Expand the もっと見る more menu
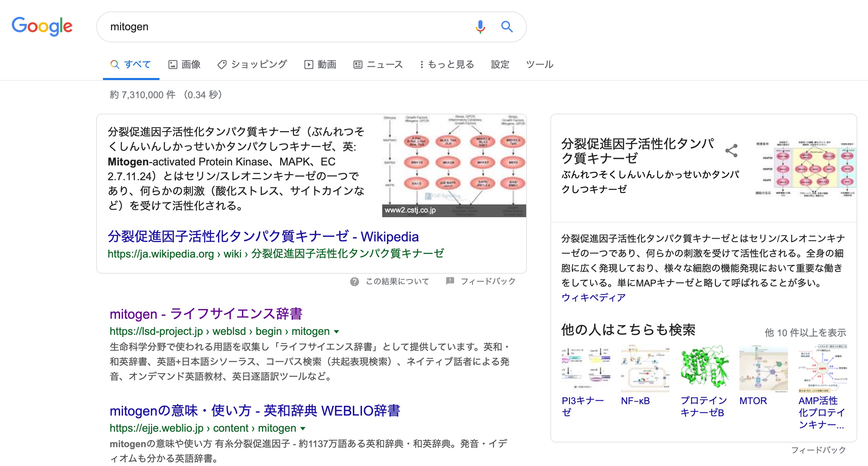The height and width of the screenshot is (466, 868). point(447,64)
